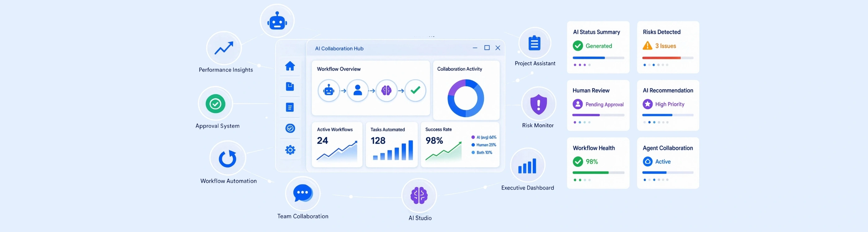Select the brain step in Workflow Overview
Viewport: 868px width, 232px height.
point(387,90)
